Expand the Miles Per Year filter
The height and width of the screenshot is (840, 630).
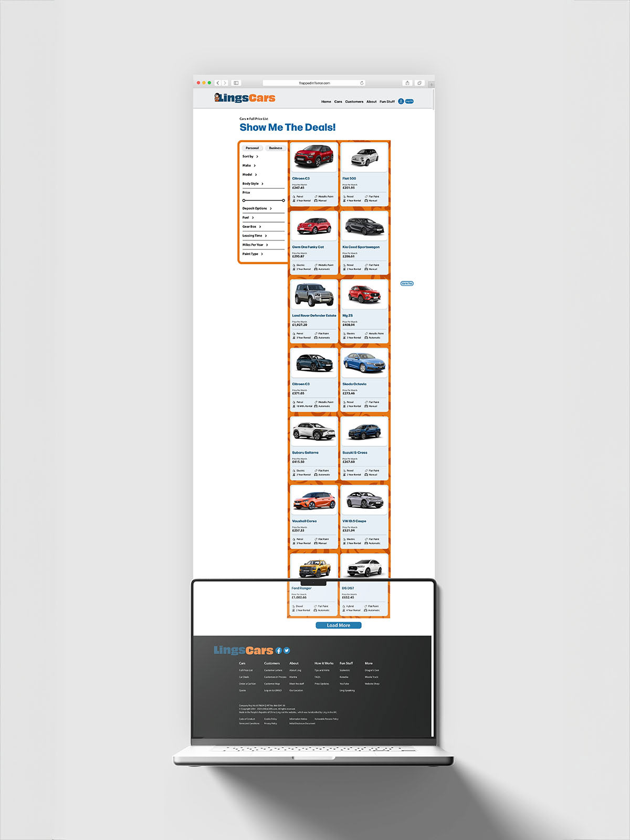click(255, 245)
